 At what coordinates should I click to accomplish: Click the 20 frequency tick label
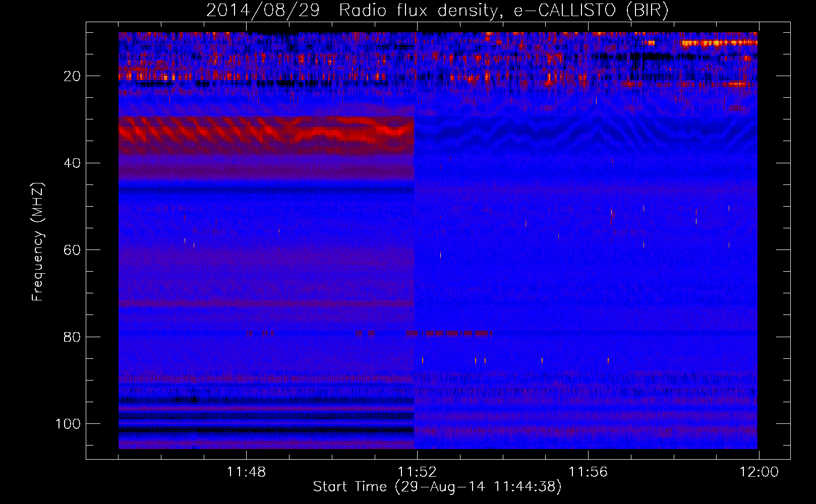coord(73,76)
